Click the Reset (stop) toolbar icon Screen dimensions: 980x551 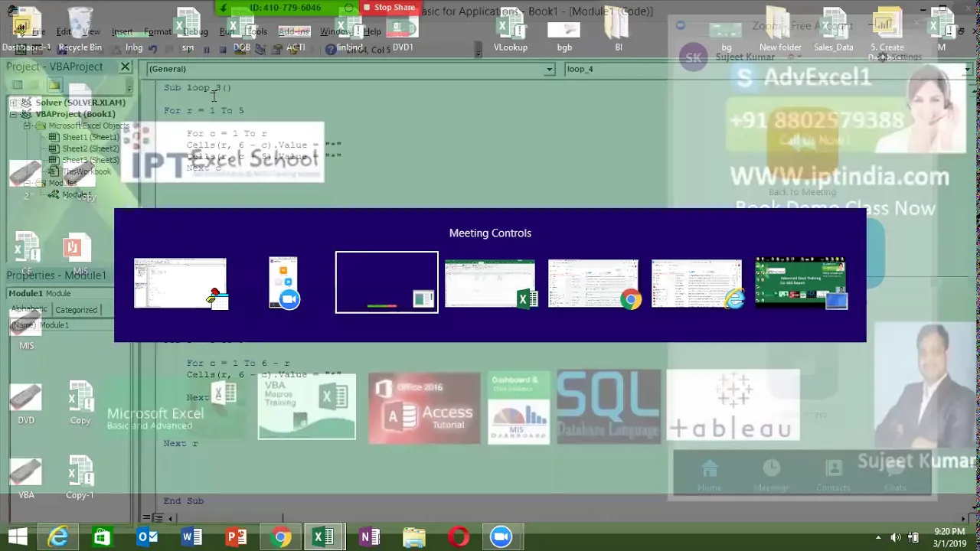click(x=222, y=49)
